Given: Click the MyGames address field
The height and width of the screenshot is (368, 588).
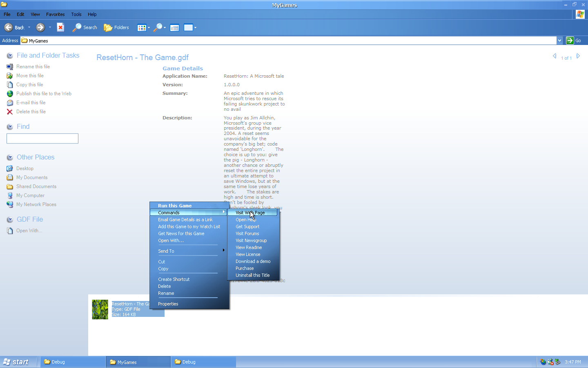Looking at the screenshot, I should click(289, 40).
